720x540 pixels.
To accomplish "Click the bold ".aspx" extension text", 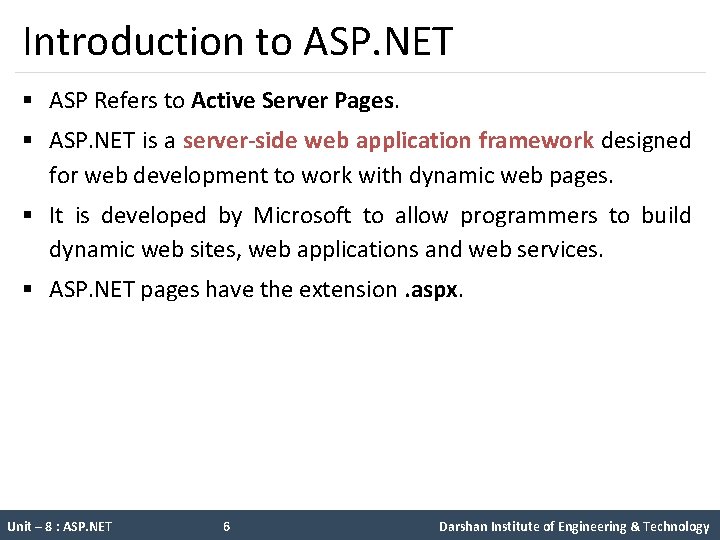I will click(x=431, y=290).
